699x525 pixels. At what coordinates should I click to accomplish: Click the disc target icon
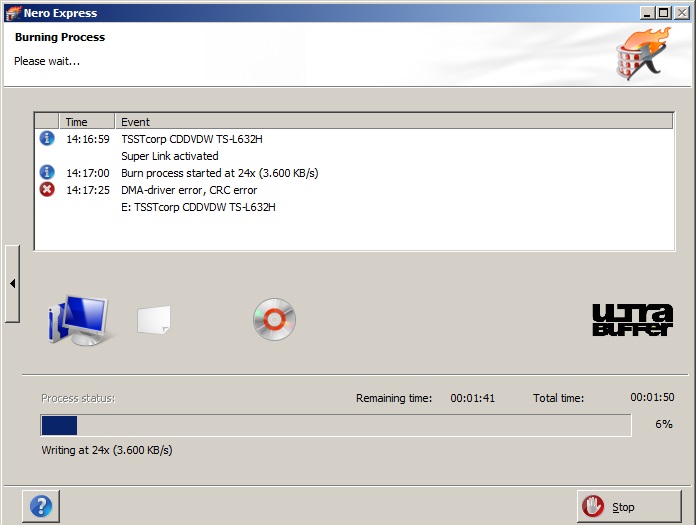point(274,319)
